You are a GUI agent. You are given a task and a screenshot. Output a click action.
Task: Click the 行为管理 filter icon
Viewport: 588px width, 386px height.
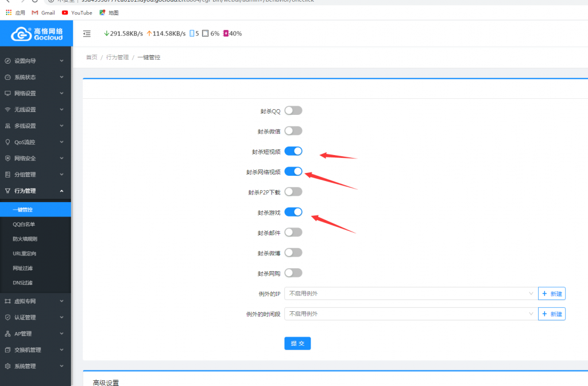tap(7, 191)
